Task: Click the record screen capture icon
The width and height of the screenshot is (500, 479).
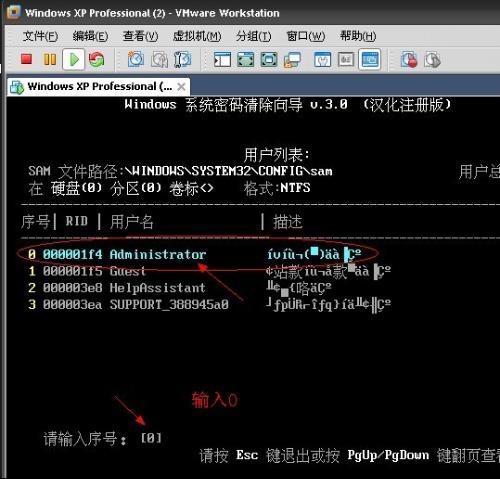Action: tap(409, 60)
